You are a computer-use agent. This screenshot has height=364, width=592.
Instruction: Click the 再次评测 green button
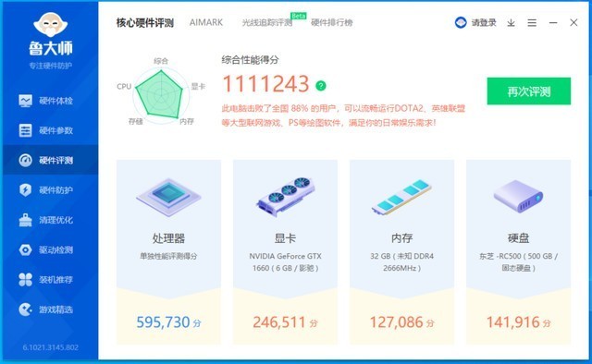(x=528, y=91)
